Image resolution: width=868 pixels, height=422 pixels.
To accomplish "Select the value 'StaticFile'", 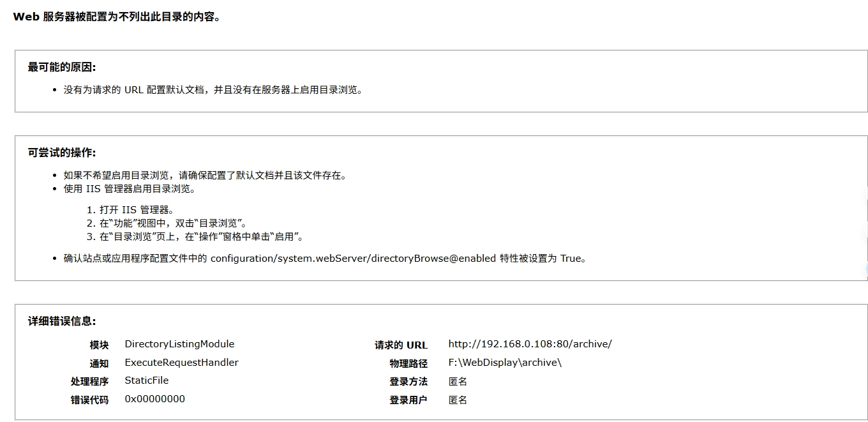I will [147, 381].
